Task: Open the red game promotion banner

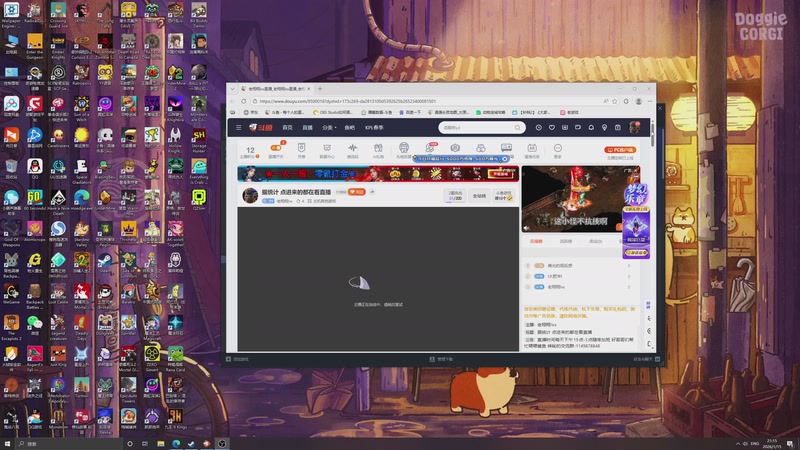Action: point(378,173)
